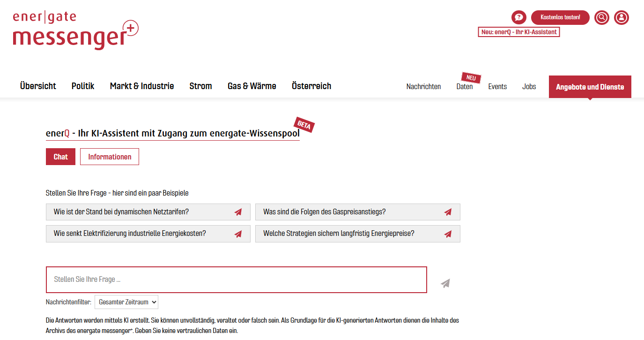The height and width of the screenshot is (340, 644).
Task: Ask 'Wie senkt Elektrifizierung industrielle Energiekosten?'
Action: click(x=148, y=234)
